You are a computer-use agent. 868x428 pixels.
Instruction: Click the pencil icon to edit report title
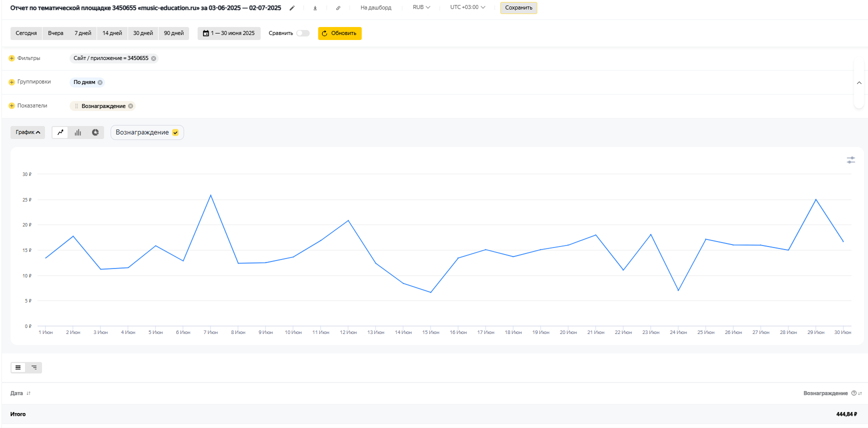(x=292, y=8)
